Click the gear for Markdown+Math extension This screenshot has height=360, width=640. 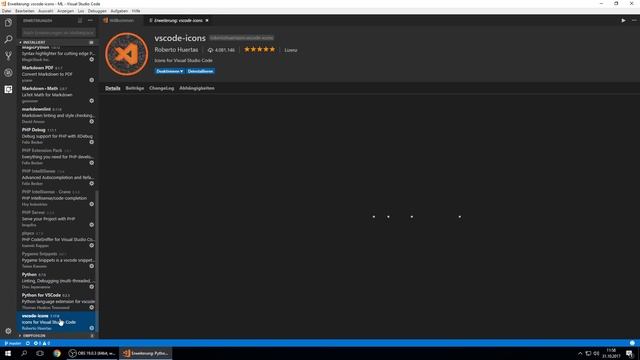pyautogui.click(x=92, y=101)
